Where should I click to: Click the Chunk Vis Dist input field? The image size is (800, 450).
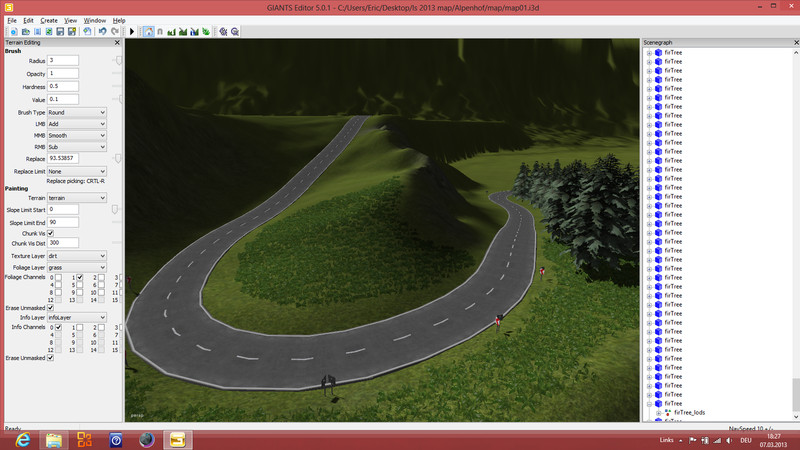tap(63, 243)
